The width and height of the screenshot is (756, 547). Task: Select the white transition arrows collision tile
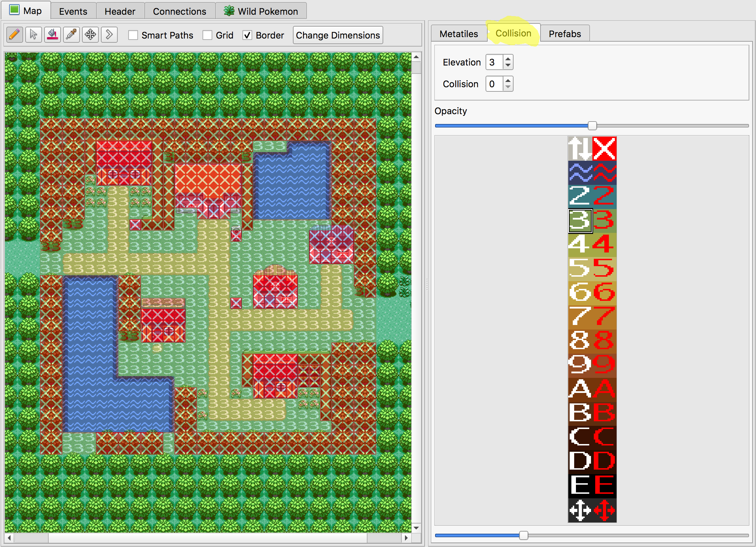(580, 148)
